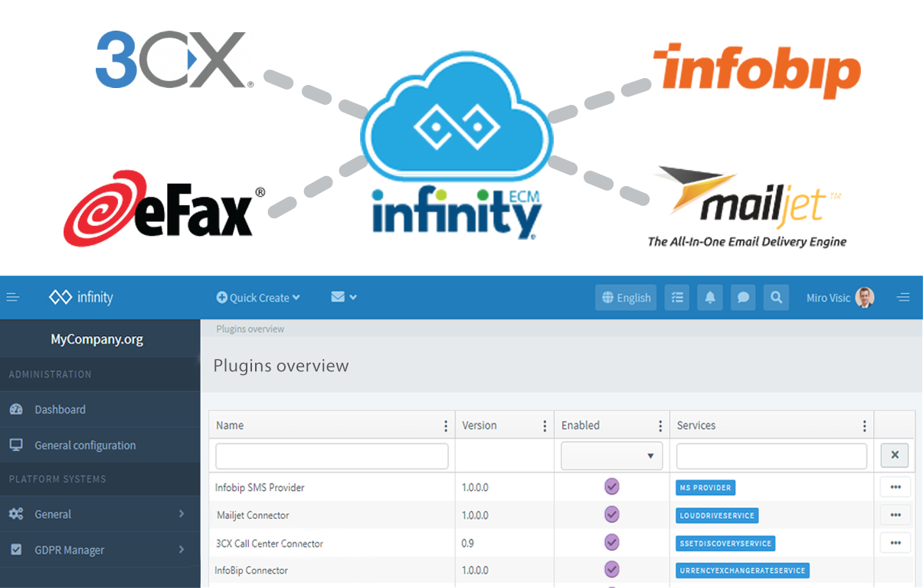Open Enabled column options menu
This screenshot has height=588, width=923.
660,426
